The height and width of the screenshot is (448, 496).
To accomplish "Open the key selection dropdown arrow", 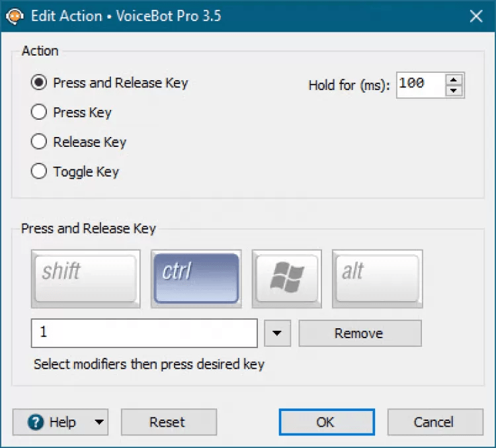I will click(x=277, y=334).
